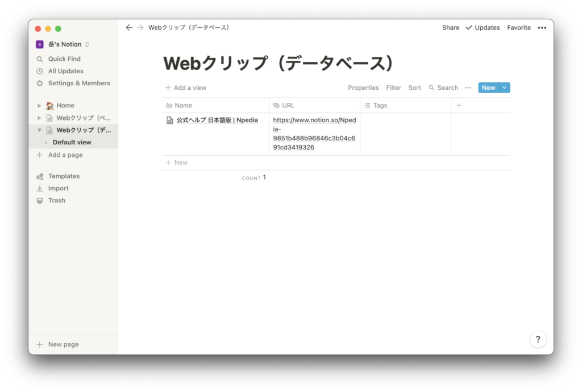Click Settings & Members label

click(79, 84)
